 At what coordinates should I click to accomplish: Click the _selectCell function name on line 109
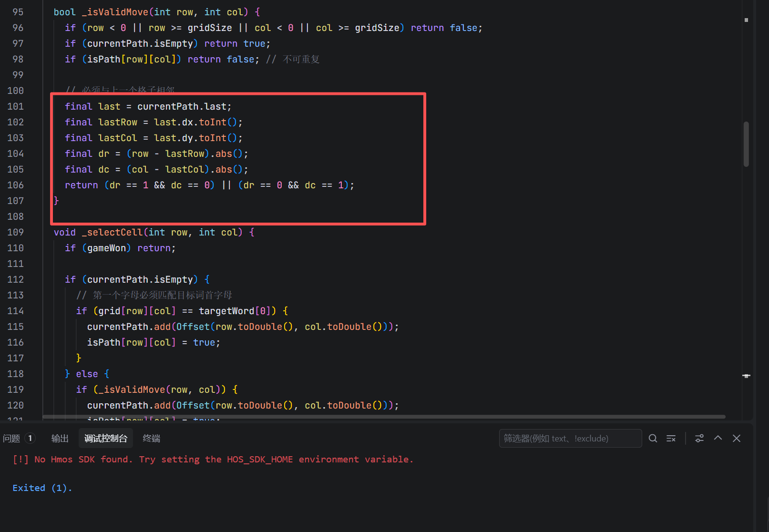tap(112, 232)
